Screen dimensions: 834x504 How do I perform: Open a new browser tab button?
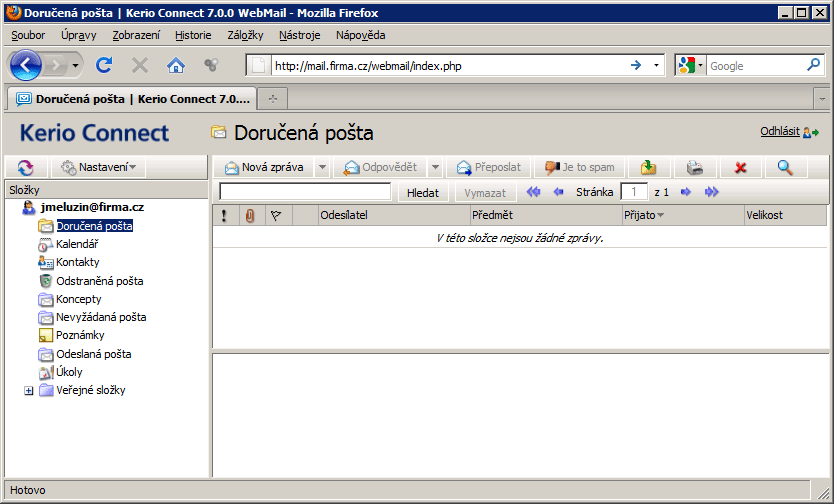(x=273, y=99)
